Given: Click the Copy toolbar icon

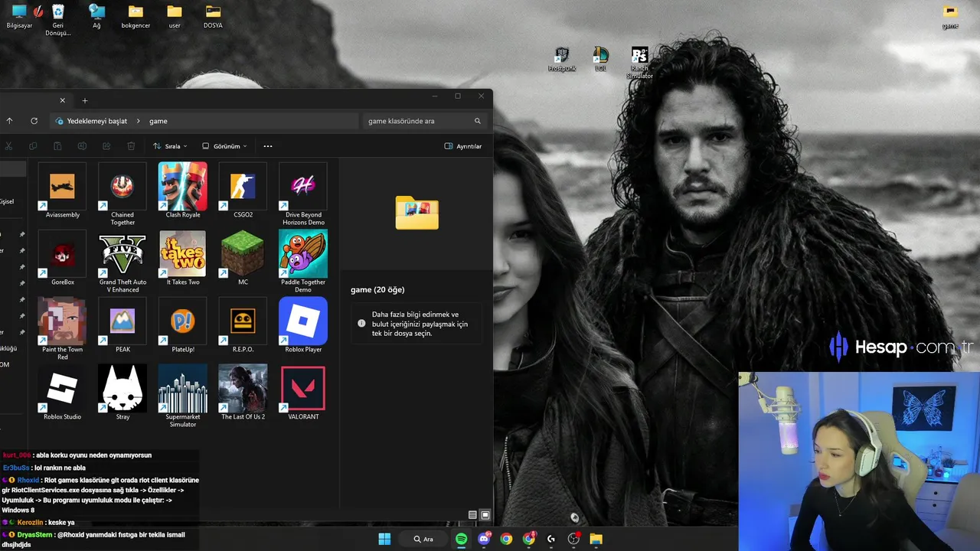Looking at the screenshot, I should tap(33, 146).
